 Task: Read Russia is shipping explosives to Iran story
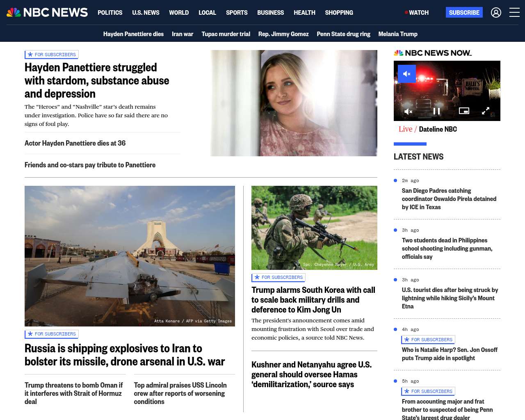tap(125, 355)
